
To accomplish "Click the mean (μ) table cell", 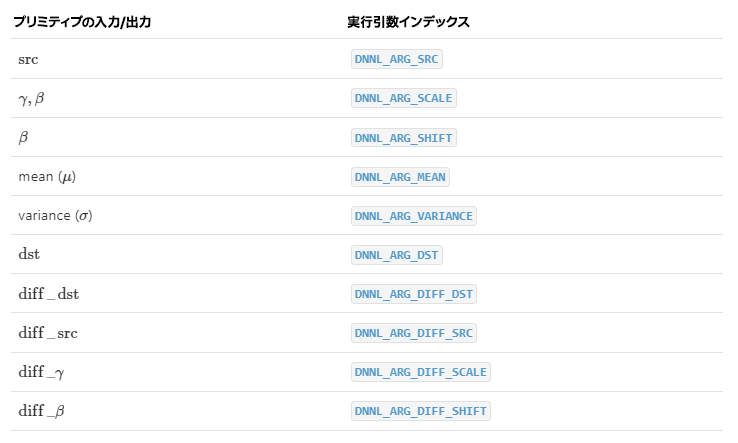I will tap(47, 177).
